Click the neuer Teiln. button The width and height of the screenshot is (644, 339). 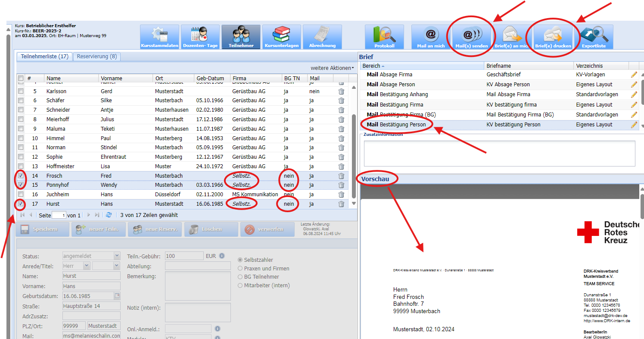pos(98,229)
